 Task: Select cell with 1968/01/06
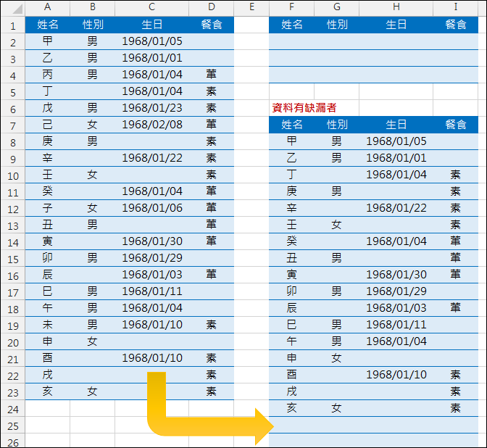(x=151, y=208)
